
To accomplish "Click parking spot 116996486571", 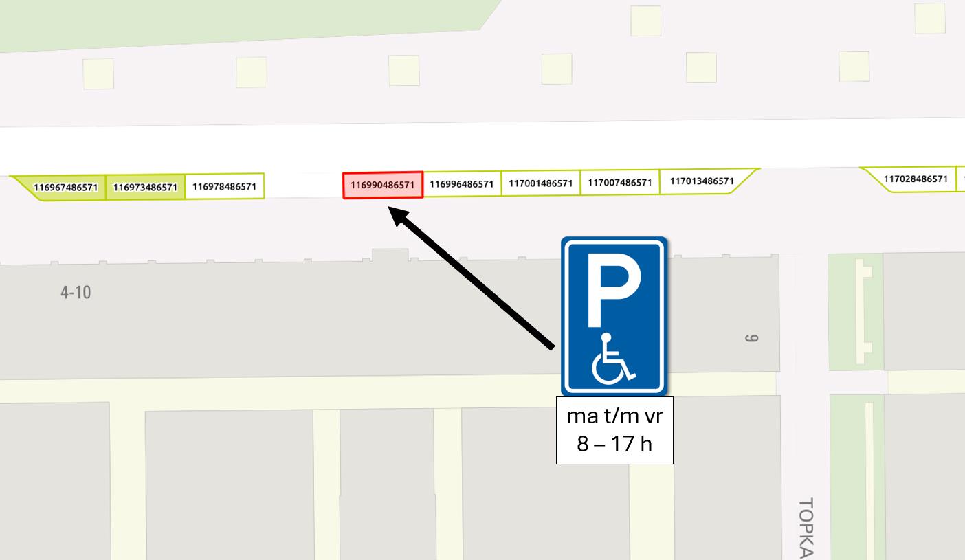I will click(461, 184).
